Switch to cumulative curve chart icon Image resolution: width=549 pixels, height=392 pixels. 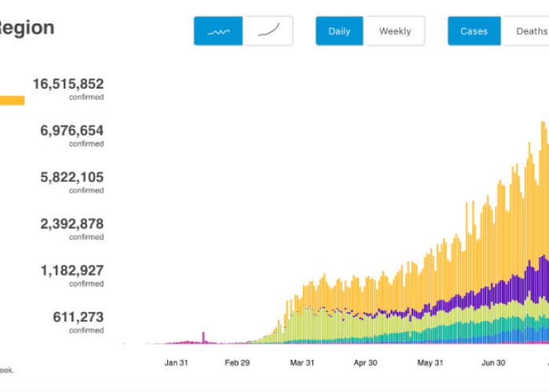click(x=268, y=31)
